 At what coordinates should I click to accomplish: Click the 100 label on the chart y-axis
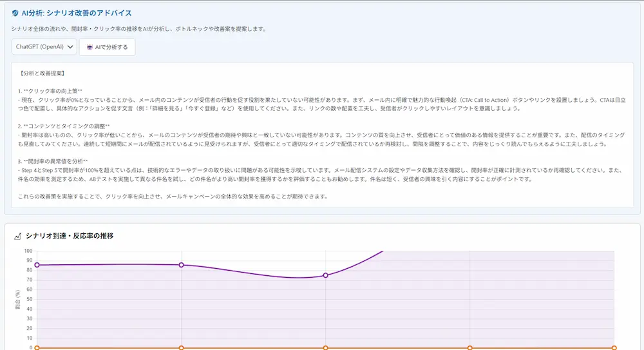tap(28, 251)
